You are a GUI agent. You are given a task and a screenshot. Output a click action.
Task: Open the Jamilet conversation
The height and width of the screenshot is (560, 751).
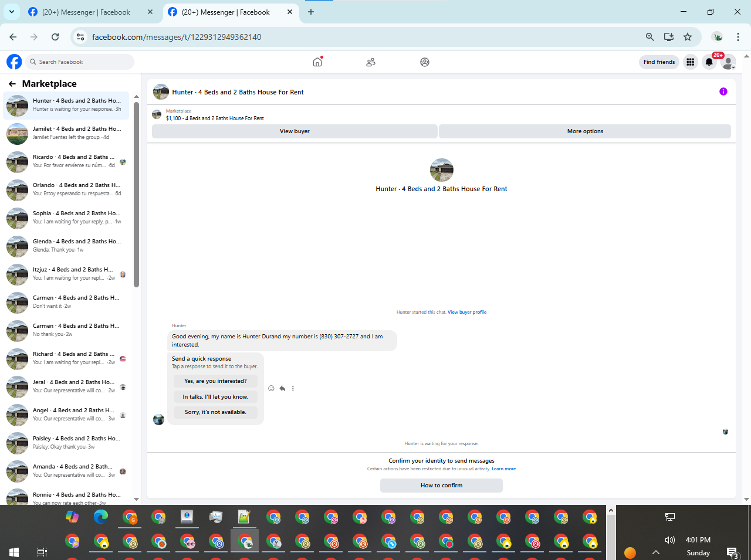point(66,134)
